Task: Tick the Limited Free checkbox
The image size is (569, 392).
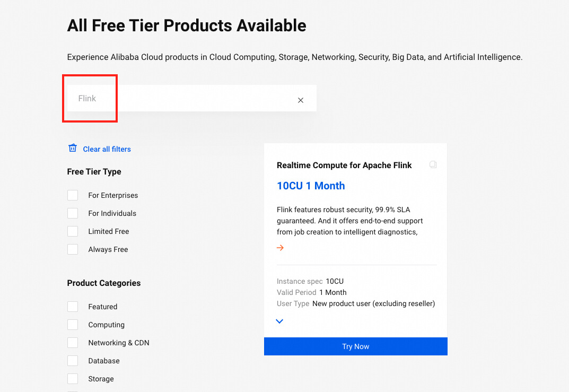Action: click(73, 231)
